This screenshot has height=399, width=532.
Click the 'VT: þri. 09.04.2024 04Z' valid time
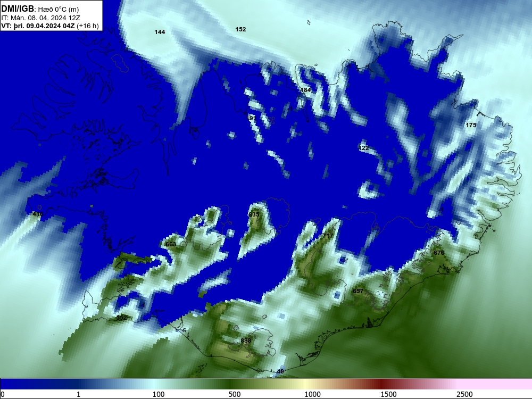click(x=38, y=26)
